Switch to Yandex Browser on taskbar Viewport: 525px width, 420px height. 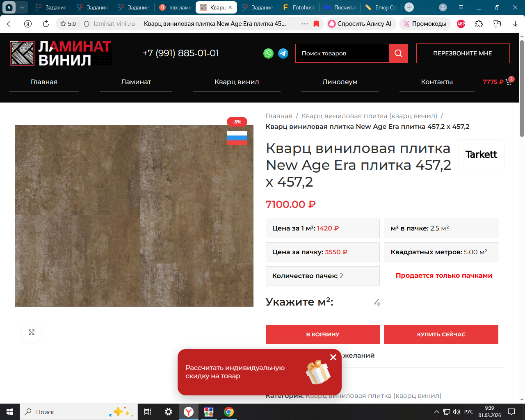189,412
